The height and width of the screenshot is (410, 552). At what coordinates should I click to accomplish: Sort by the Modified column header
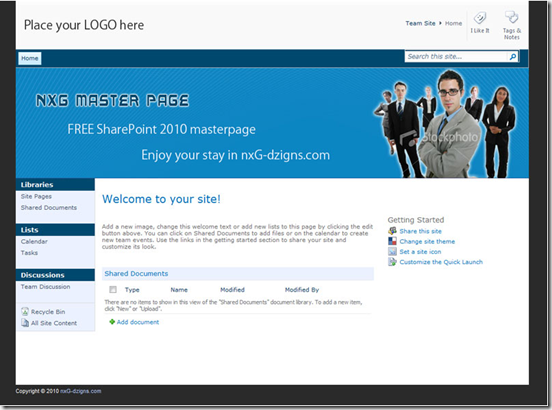(x=232, y=290)
